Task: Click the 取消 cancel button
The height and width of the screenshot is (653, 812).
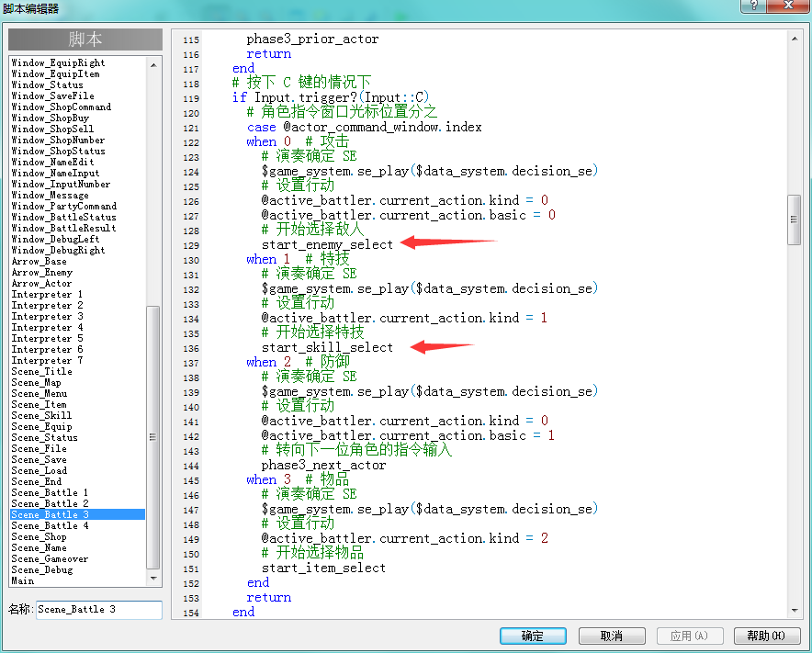Action: point(612,636)
